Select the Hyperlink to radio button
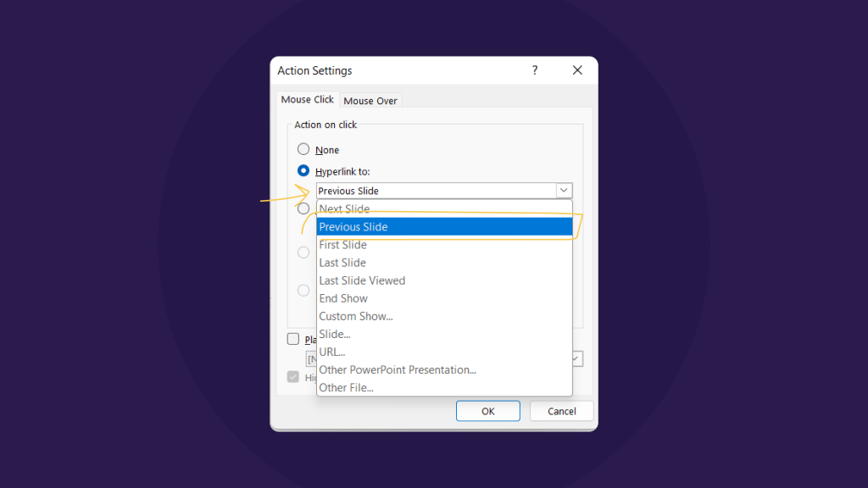This screenshot has height=488, width=868. coord(303,170)
